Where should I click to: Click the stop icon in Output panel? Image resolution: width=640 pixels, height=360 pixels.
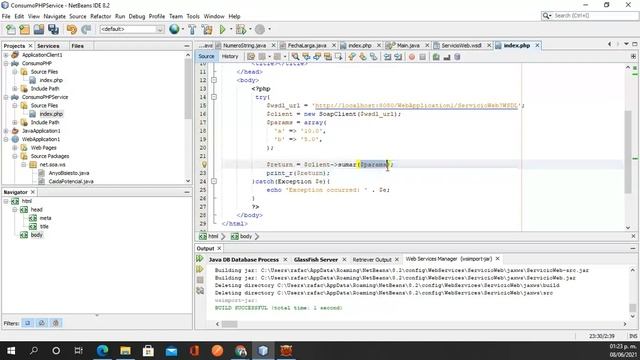click(200, 280)
